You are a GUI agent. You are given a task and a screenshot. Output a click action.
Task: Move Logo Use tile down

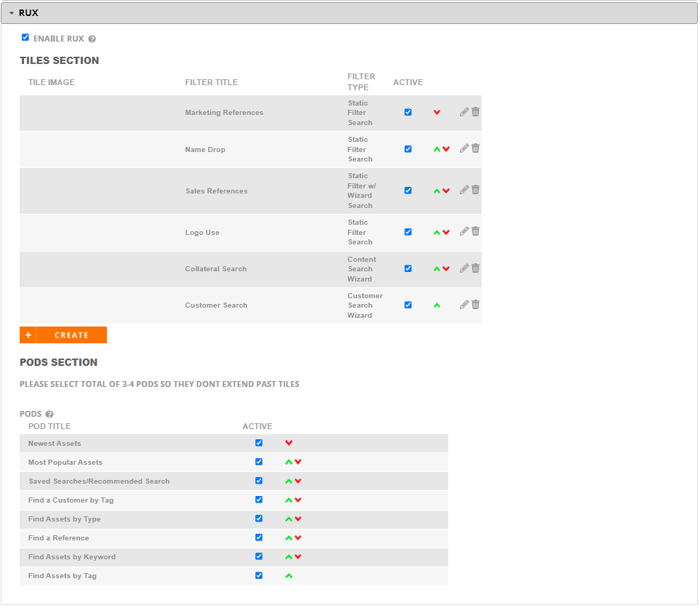[446, 233]
